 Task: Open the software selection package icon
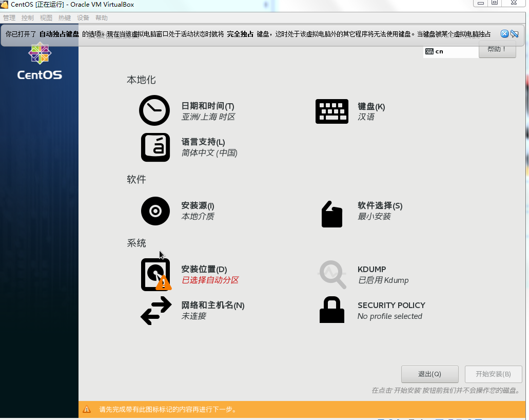pyautogui.click(x=332, y=214)
